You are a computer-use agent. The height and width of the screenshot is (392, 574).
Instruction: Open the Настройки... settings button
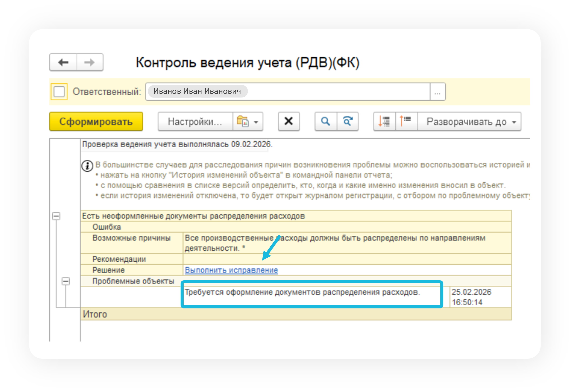pos(195,122)
